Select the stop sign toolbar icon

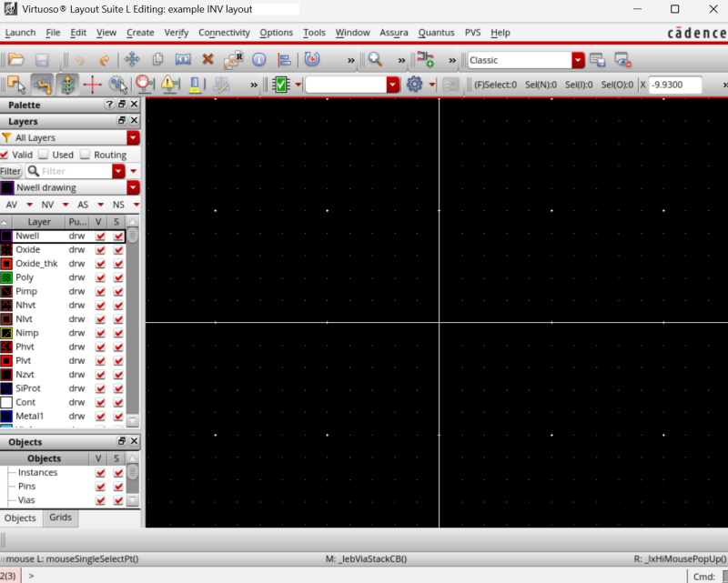tap(142, 84)
